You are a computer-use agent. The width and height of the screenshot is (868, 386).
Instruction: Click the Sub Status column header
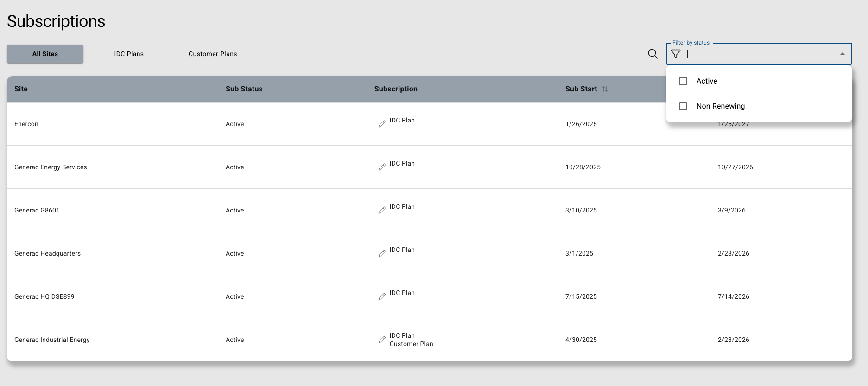(244, 89)
